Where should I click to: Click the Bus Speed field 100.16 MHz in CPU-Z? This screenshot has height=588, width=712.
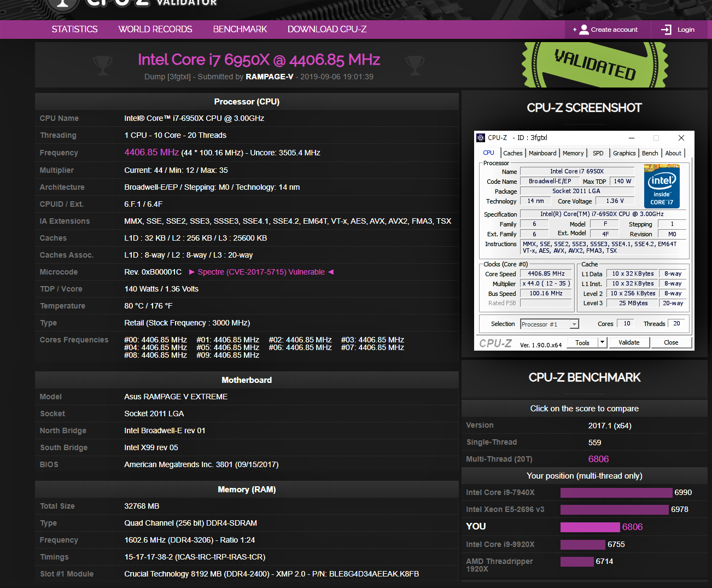[x=546, y=294]
